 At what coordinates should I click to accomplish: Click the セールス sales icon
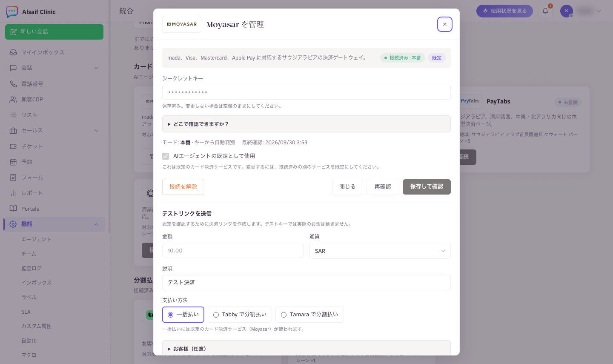(13, 130)
